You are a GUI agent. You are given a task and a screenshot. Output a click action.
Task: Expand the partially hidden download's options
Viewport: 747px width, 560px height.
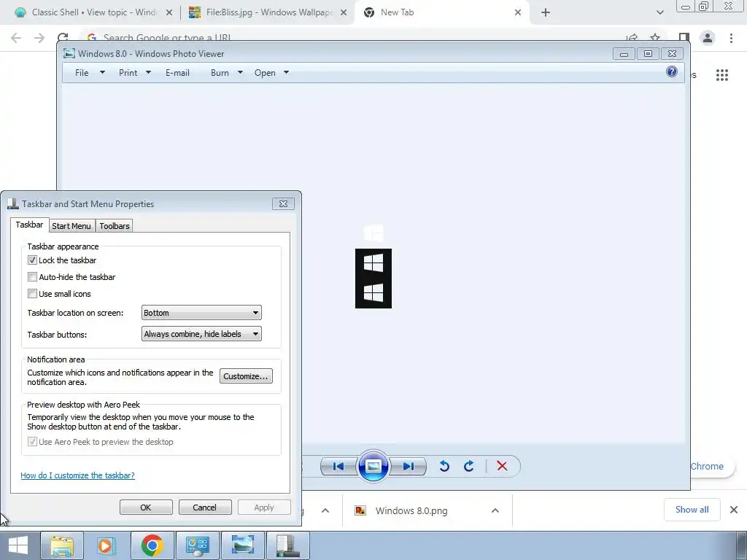[325, 510]
